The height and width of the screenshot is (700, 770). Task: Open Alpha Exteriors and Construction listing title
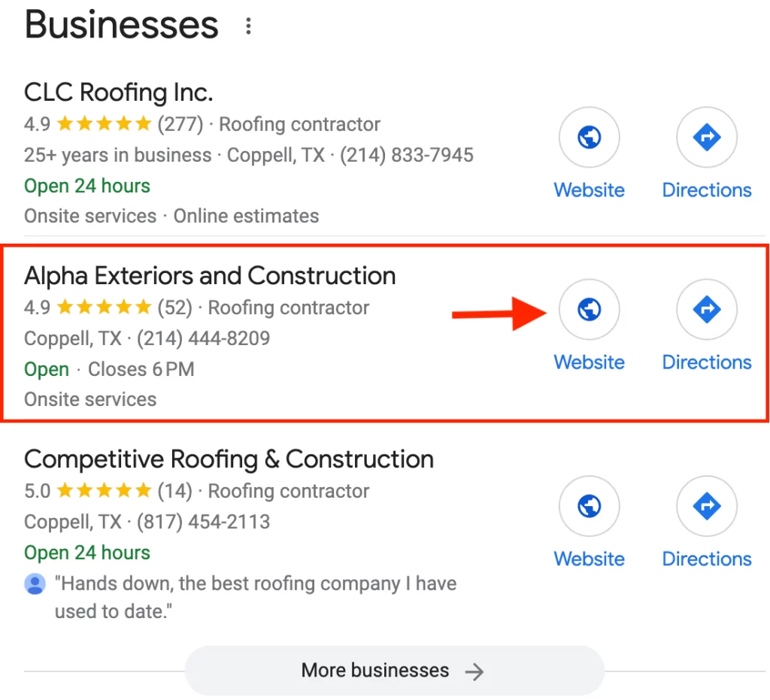(x=210, y=276)
